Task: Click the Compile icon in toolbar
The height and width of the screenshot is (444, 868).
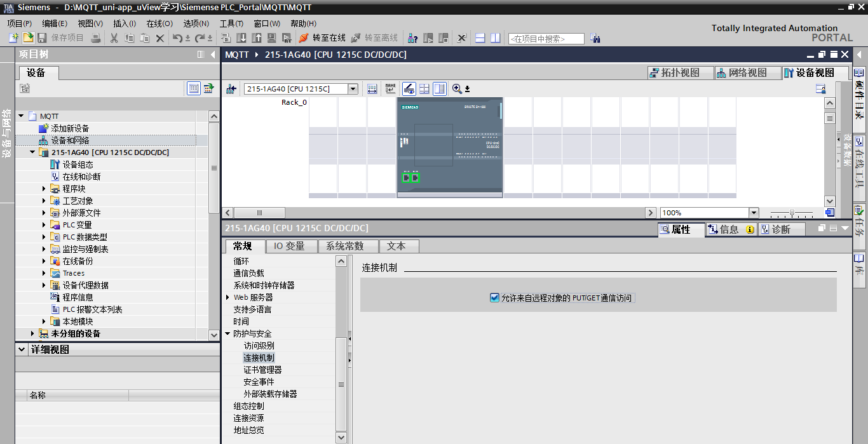Action: [x=225, y=38]
